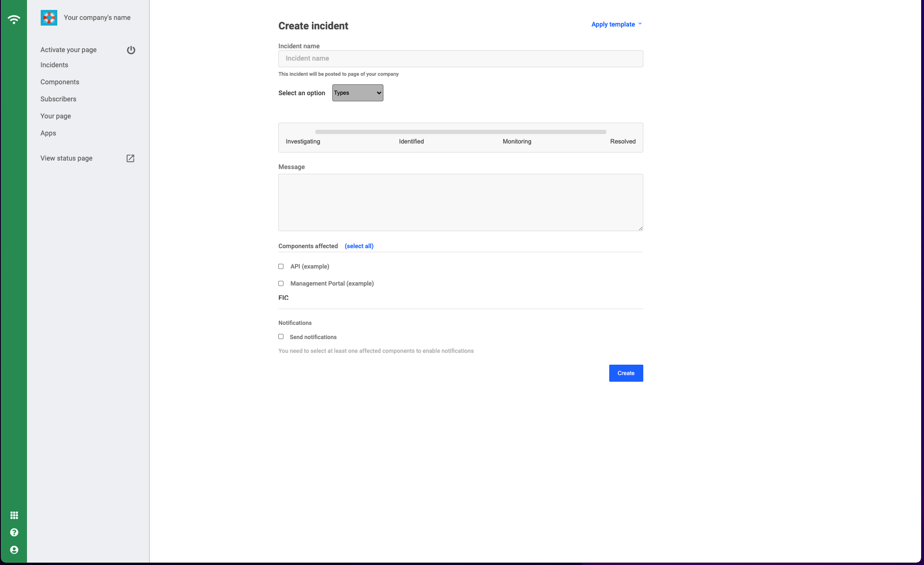The image size is (924, 565).
Task: Open the Types dropdown
Action: click(x=357, y=93)
